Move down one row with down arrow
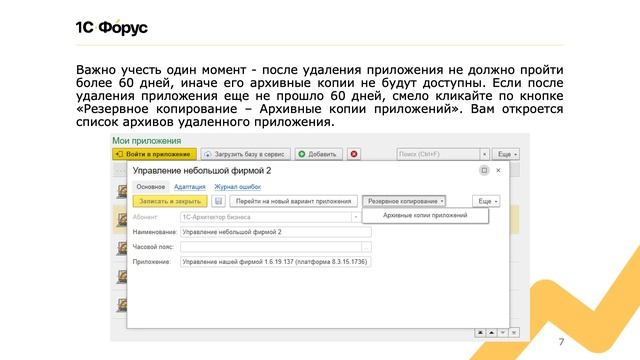The width and height of the screenshot is (640, 360). (502, 333)
